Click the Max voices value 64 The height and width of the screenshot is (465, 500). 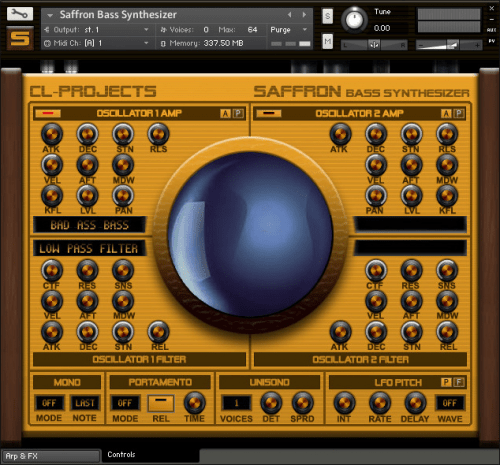(x=252, y=30)
